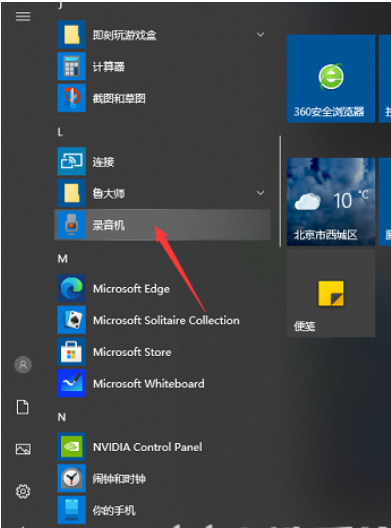Open the 360安全浏览器 tile
Screen dimensions: 391x528
[x=331, y=78]
